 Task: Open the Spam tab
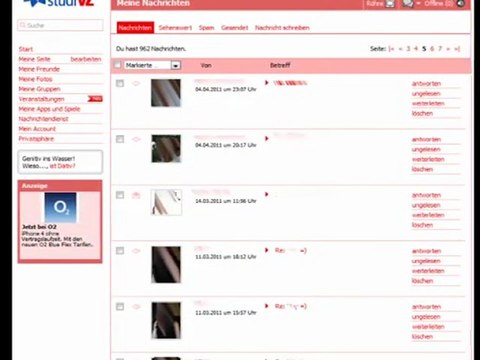[x=206, y=28]
